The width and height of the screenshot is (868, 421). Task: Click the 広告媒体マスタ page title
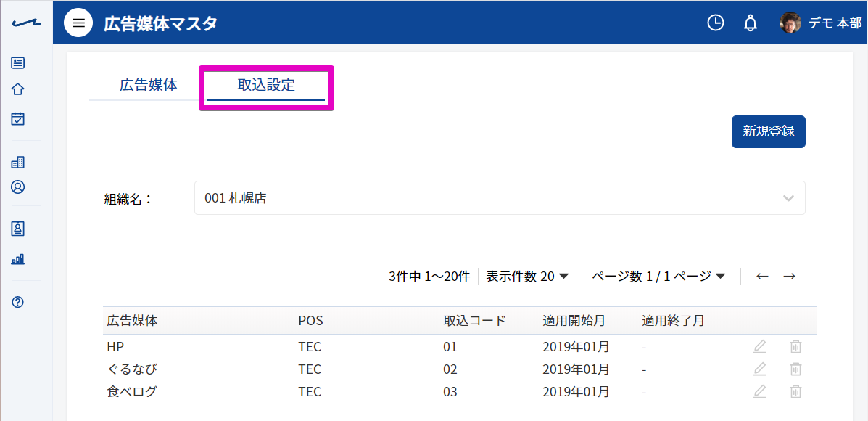tap(160, 23)
